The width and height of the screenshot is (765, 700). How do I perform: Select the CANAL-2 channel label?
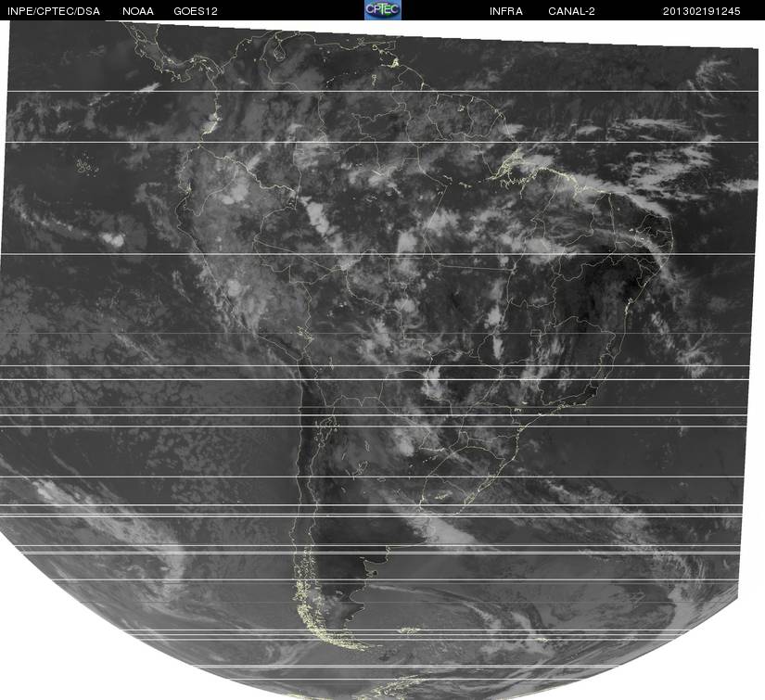click(x=571, y=11)
